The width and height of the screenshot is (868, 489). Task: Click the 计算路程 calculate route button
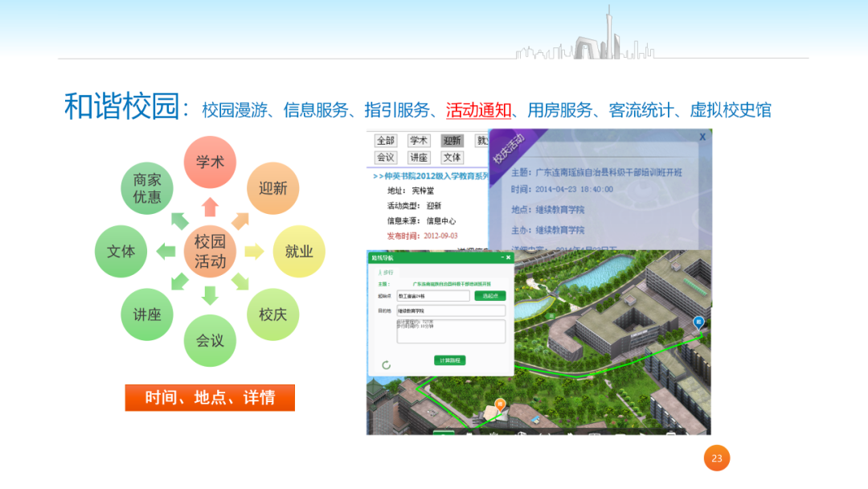point(449,360)
